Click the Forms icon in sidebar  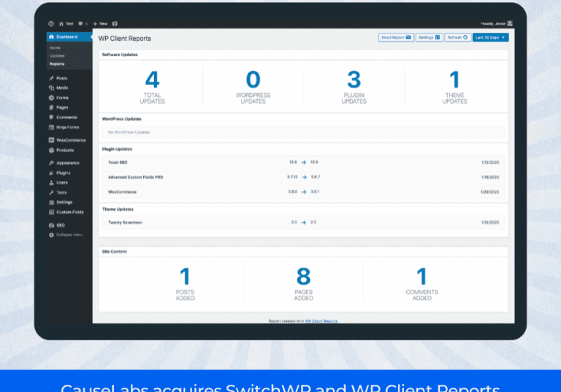(52, 98)
